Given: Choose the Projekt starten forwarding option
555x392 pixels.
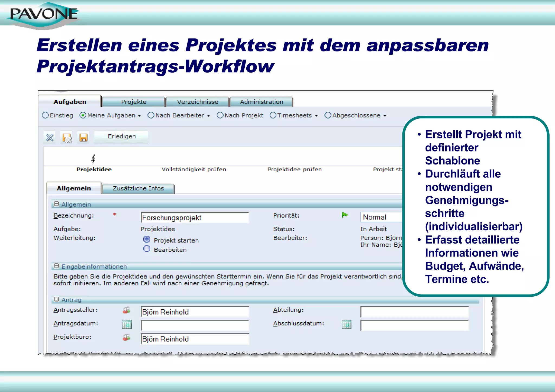Looking at the screenshot, I should click(x=147, y=239).
